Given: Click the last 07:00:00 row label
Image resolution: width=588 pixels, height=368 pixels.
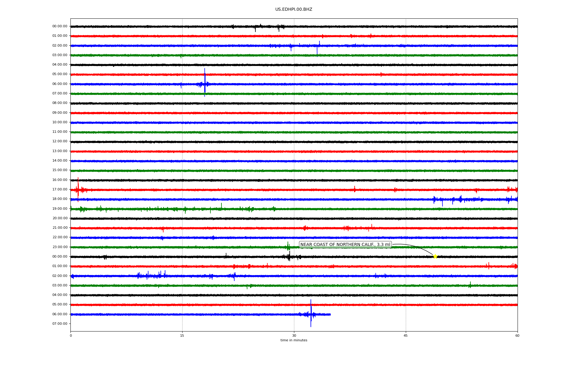Looking at the screenshot, I should 60,324.
